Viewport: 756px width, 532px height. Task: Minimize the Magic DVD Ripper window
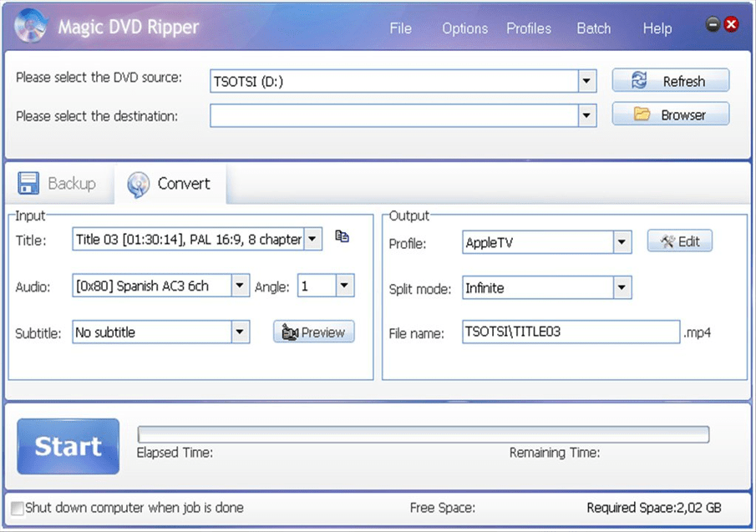point(713,25)
